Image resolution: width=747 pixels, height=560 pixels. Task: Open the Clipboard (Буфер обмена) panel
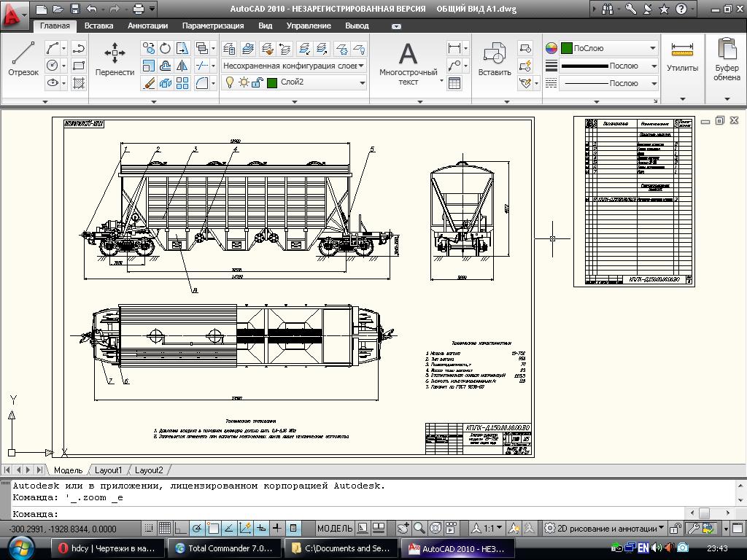(x=727, y=60)
